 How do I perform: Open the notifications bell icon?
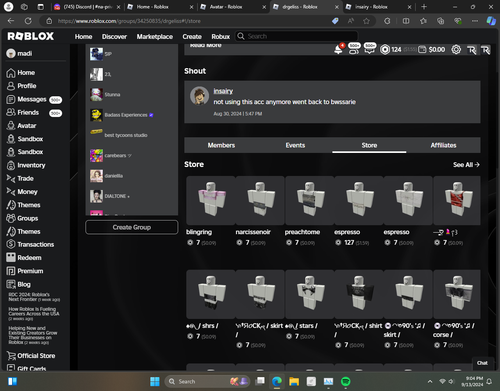coord(338,49)
